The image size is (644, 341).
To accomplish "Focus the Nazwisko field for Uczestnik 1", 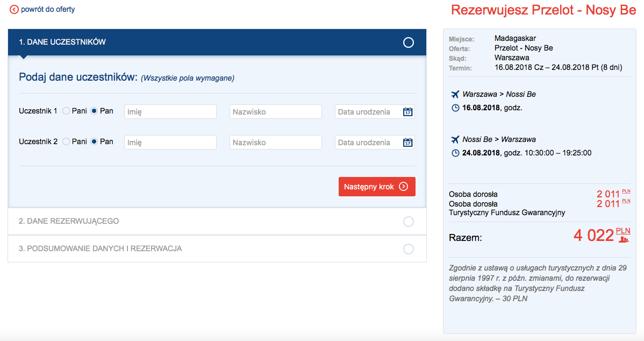I will pyautogui.click(x=276, y=112).
